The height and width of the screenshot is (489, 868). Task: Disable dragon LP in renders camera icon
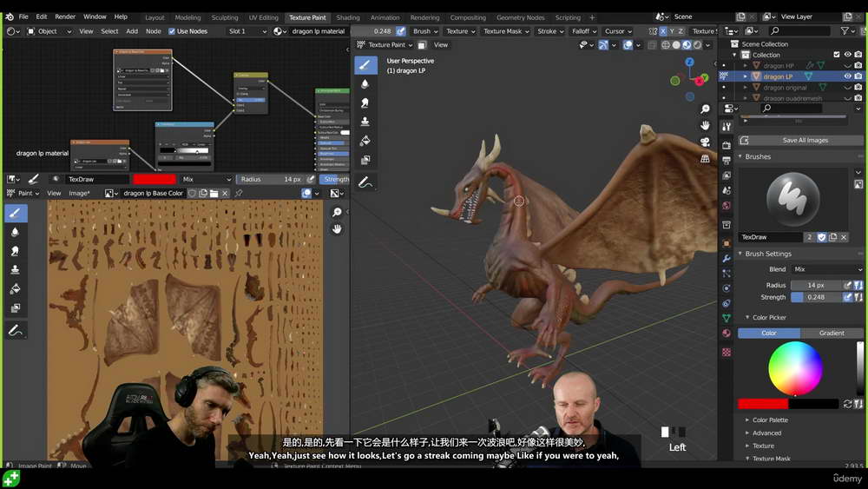(x=858, y=76)
